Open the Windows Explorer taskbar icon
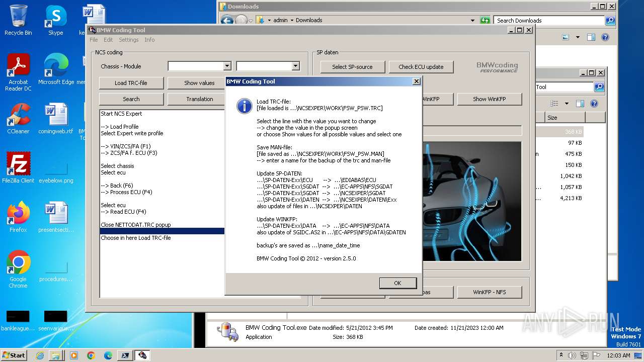 (x=55, y=355)
